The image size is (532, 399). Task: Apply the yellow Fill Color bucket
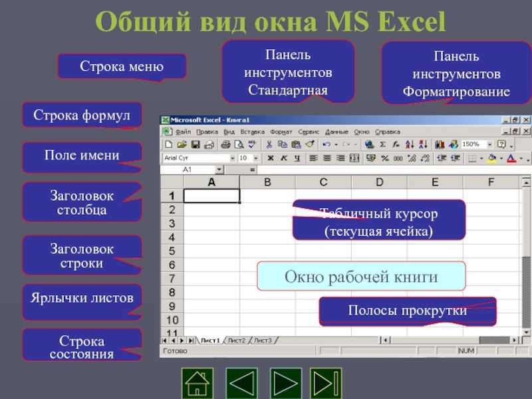493,158
